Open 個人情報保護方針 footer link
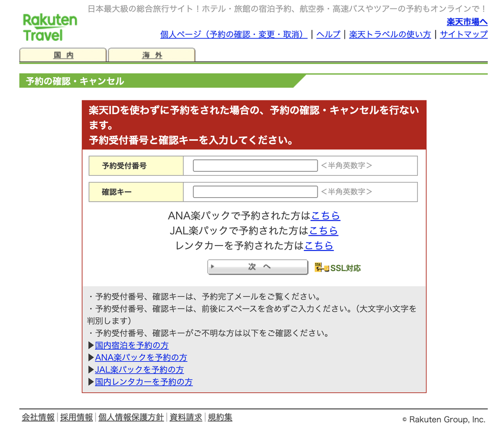The image size is (504, 432). coord(131,417)
